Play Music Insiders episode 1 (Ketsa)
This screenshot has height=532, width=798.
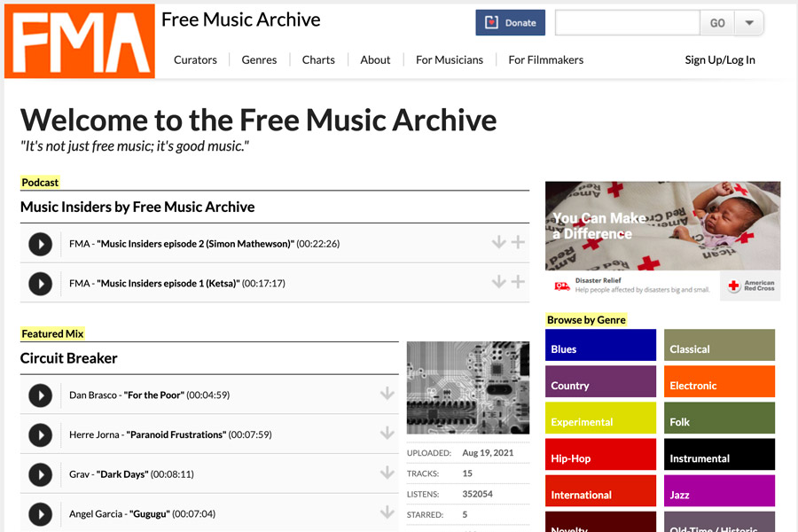[x=40, y=284]
